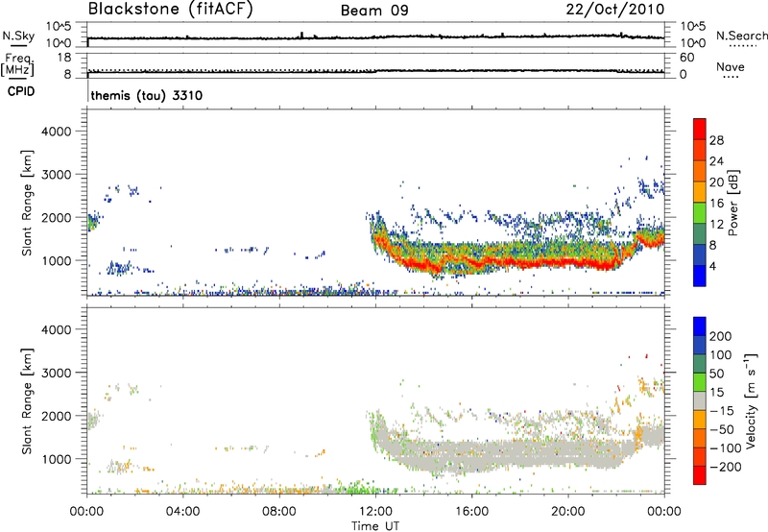The width and height of the screenshot is (768, 532).
Task: Select the "CPID" row label
Action: pyautogui.click(x=21, y=91)
